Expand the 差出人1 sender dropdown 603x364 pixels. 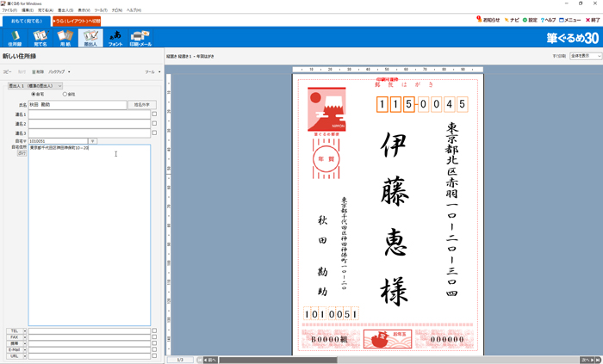click(x=34, y=86)
